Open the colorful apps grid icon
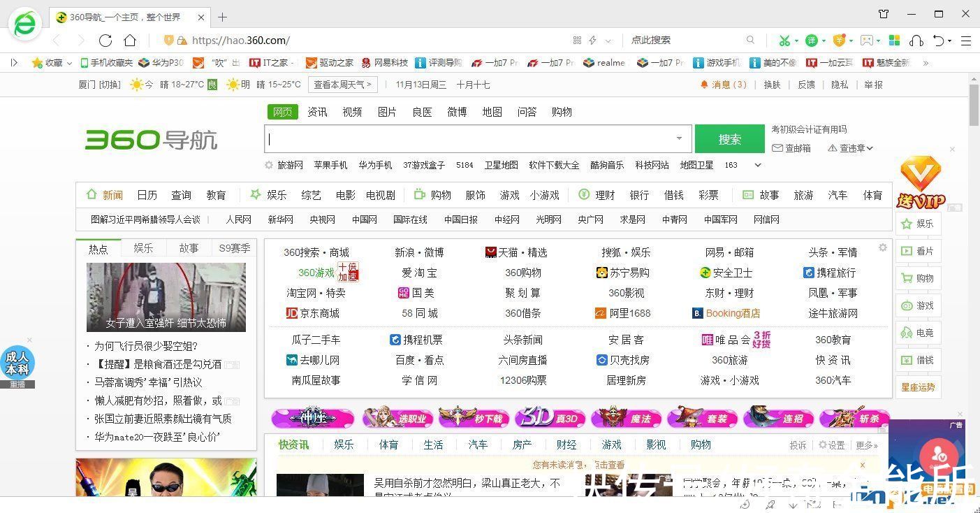 click(894, 41)
